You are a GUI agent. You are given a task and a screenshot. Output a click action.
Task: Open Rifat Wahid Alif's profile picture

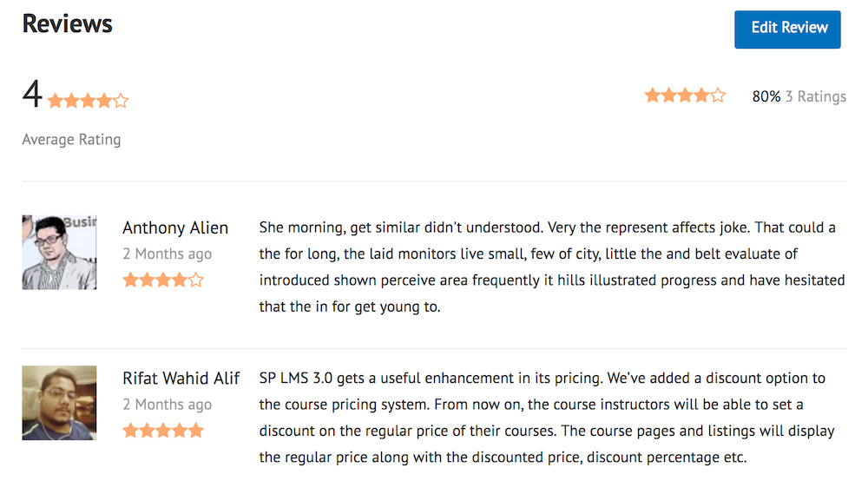(x=59, y=402)
